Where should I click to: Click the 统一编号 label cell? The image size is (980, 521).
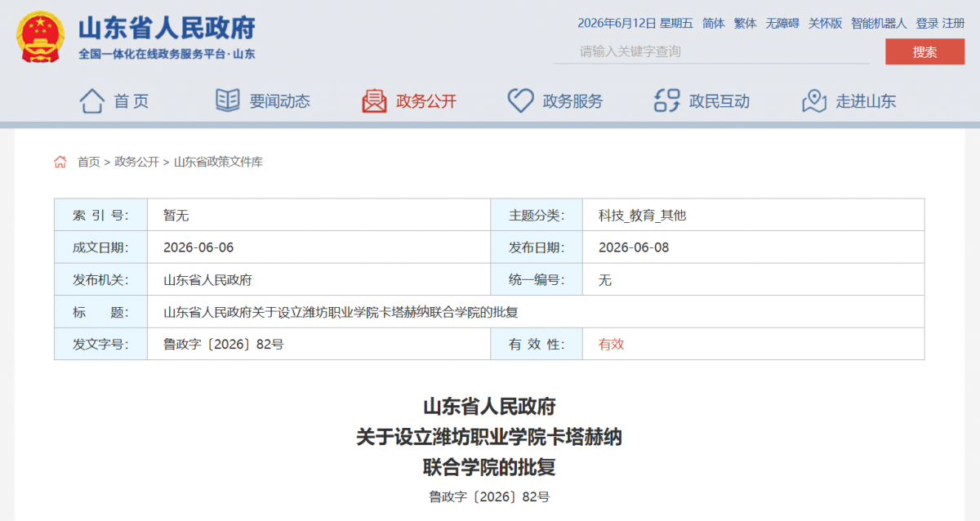(536, 279)
